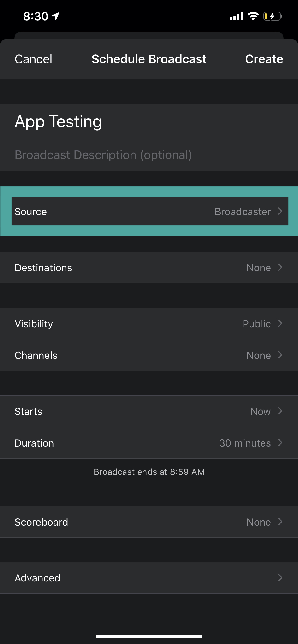
Task: Change Visibility from Public
Action: tap(149, 323)
